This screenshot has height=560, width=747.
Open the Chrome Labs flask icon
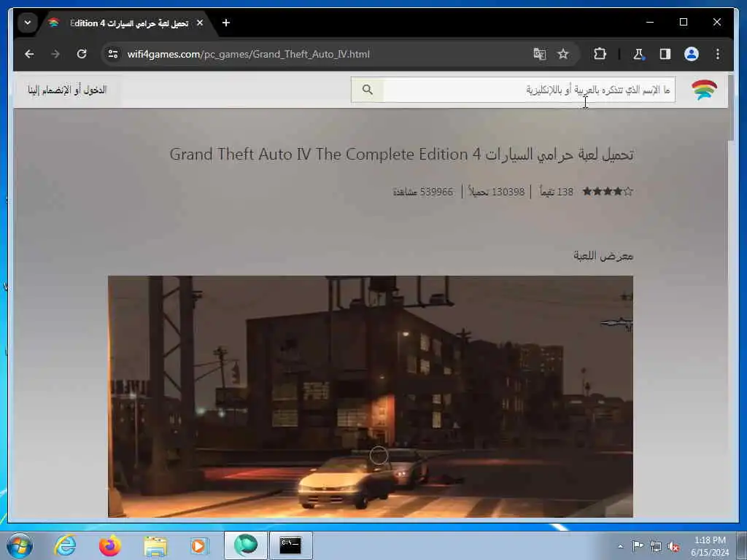[x=638, y=54]
